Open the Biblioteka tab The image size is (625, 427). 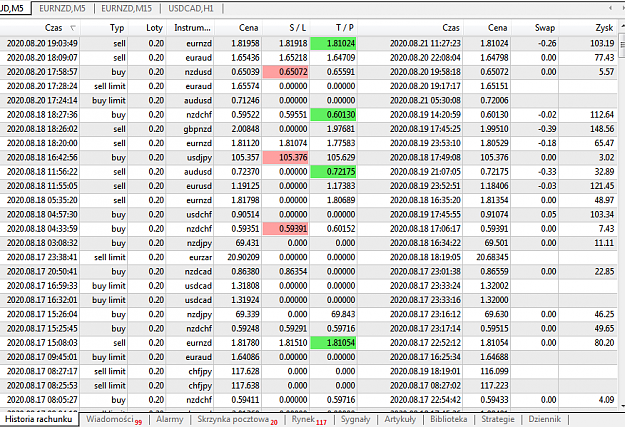pos(448,419)
